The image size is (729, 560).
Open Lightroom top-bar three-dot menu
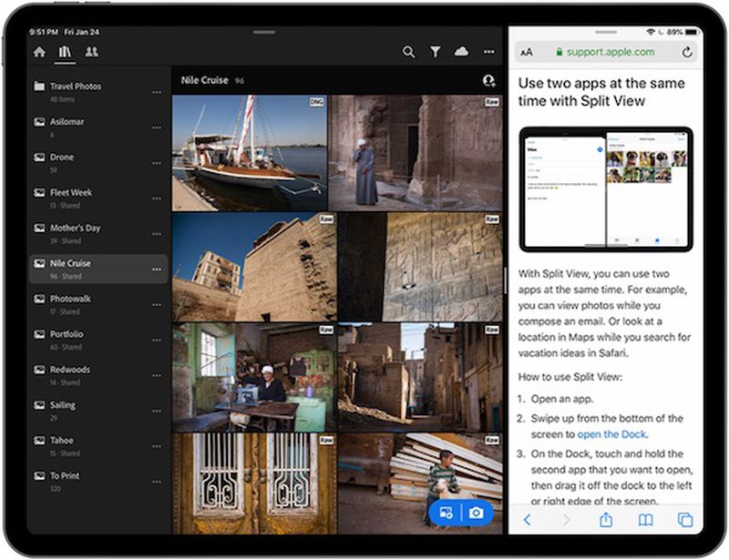point(488,52)
